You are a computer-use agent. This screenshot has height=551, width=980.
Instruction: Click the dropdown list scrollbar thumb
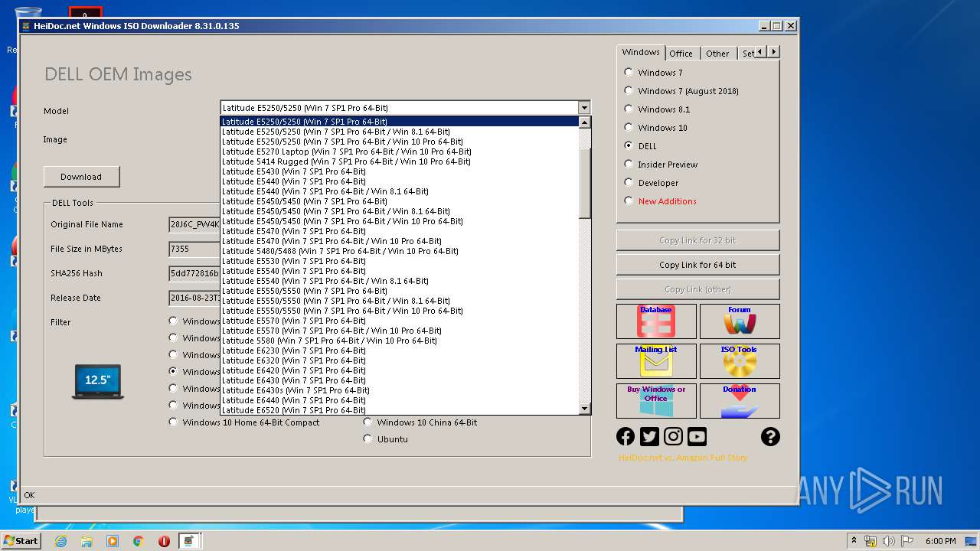tap(585, 184)
